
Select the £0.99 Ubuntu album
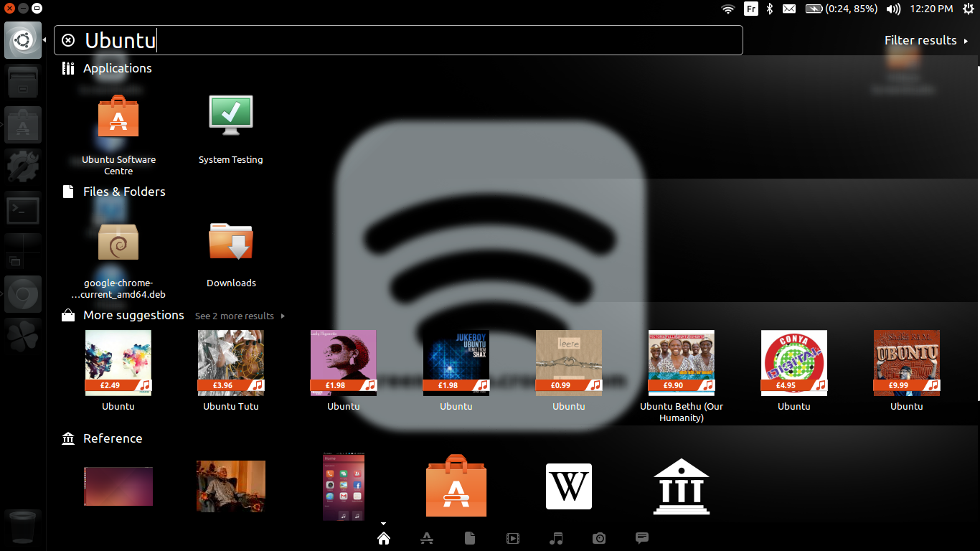click(569, 370)
